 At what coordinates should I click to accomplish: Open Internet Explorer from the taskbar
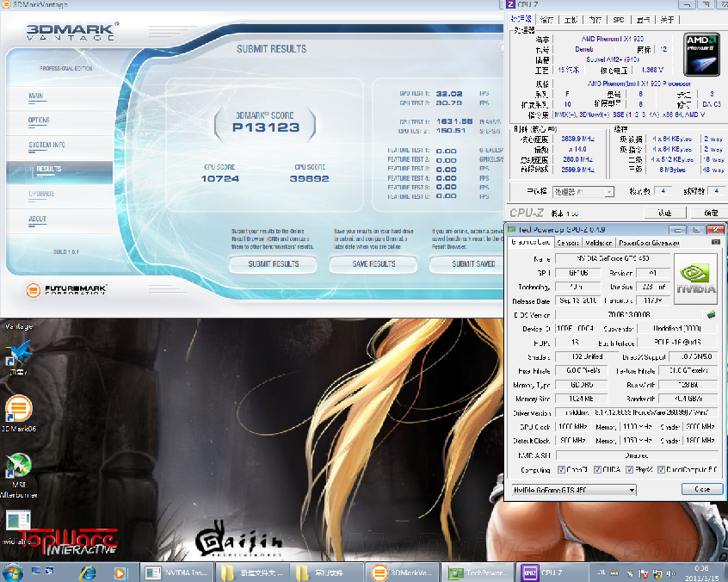click(87, 572)
